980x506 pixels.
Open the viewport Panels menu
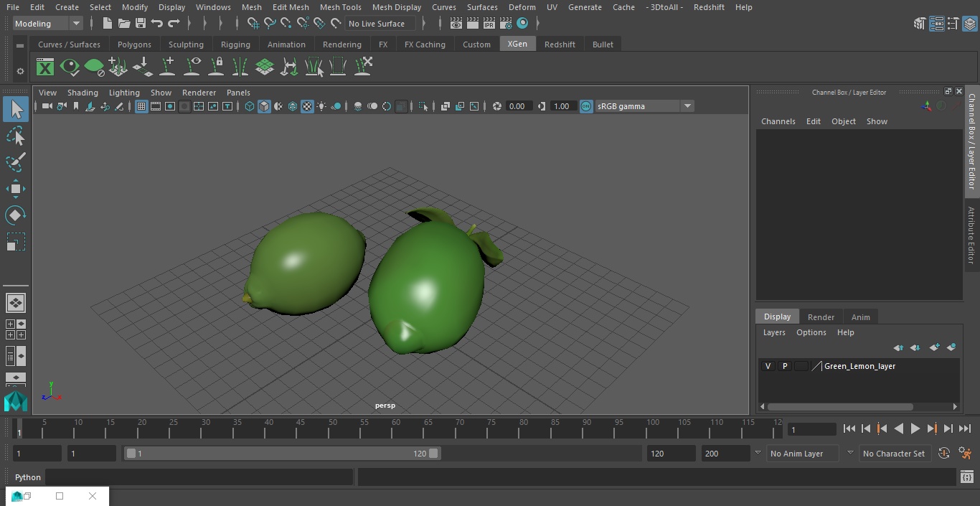(238, 93)
